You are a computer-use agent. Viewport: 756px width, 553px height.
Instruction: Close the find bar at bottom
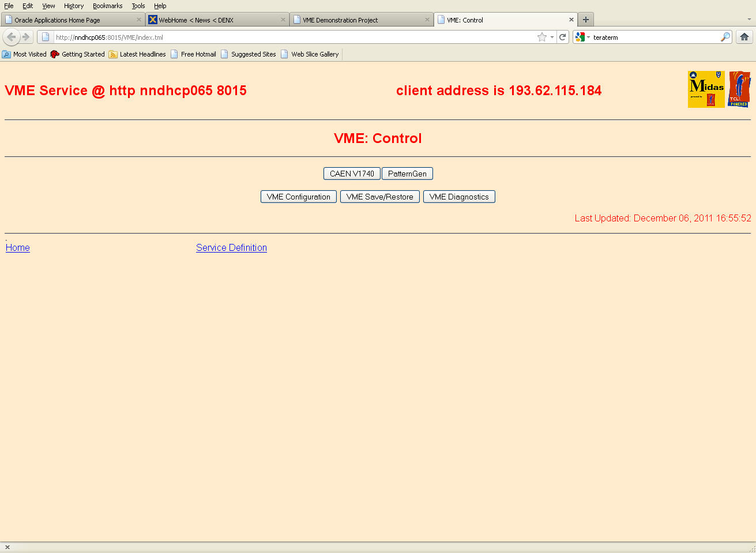(7, 547)
